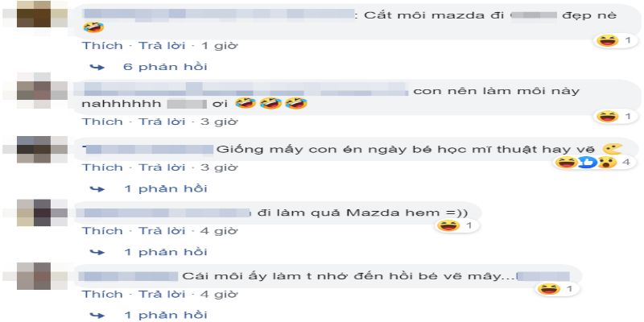The height and width of the screenshot is (322, 644).
Task: Click 'Thích' under 'quả Mazda hem' comment
Action: [102, 230]
